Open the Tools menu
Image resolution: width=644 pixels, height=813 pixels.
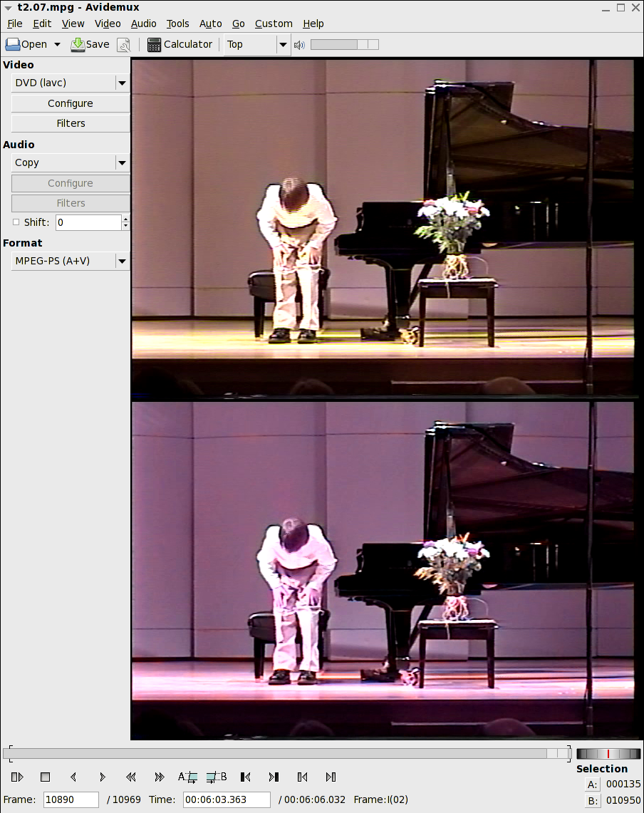(177, 24)
